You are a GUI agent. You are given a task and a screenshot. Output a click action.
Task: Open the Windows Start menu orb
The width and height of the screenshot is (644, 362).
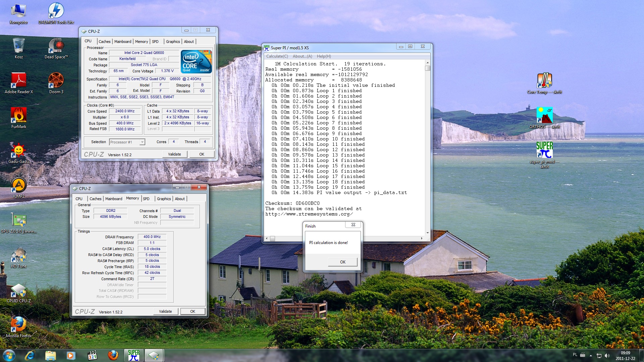coord(9,355)
